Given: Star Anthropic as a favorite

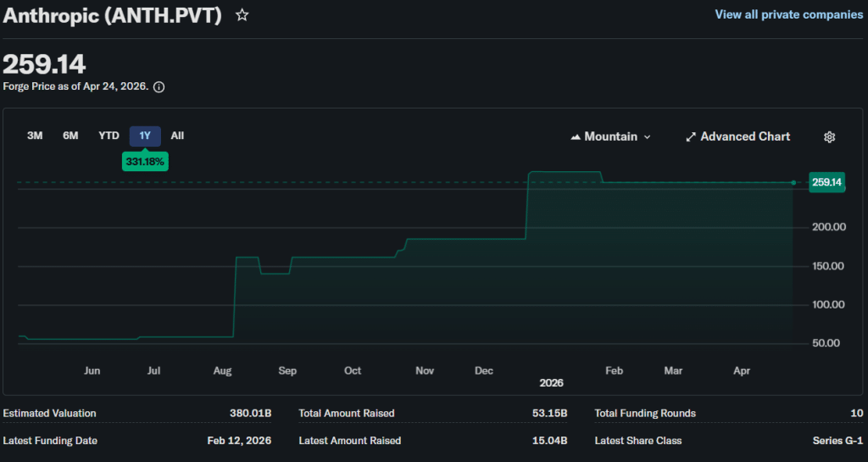Looking at the screenshot, I should [242, 15].
